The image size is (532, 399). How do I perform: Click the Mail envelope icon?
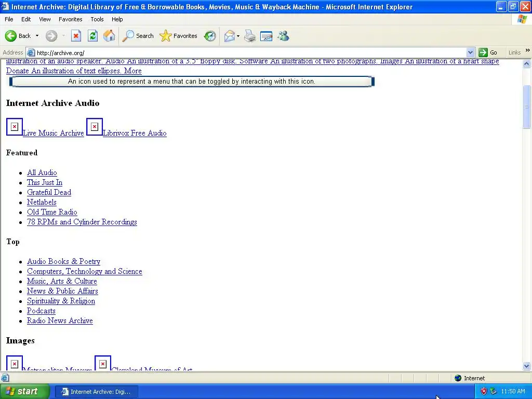pyautogui.click(x=230, y=36)
